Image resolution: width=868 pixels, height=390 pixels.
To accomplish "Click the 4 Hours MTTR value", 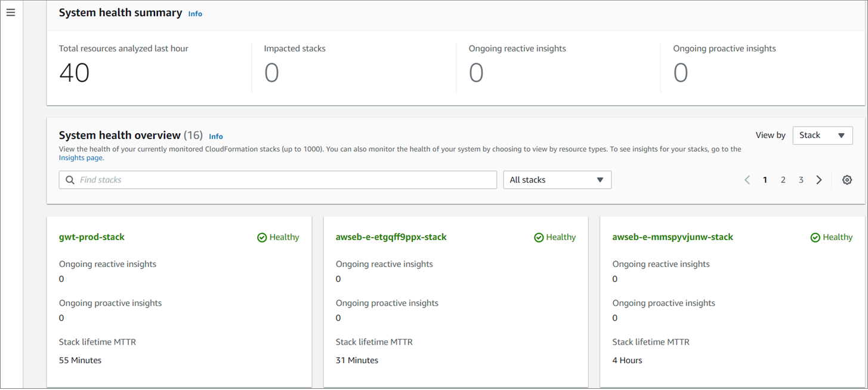I will pos(628,361).
